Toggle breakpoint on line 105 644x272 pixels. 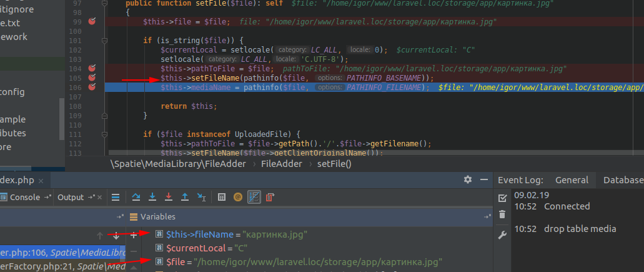coord(92,78)
